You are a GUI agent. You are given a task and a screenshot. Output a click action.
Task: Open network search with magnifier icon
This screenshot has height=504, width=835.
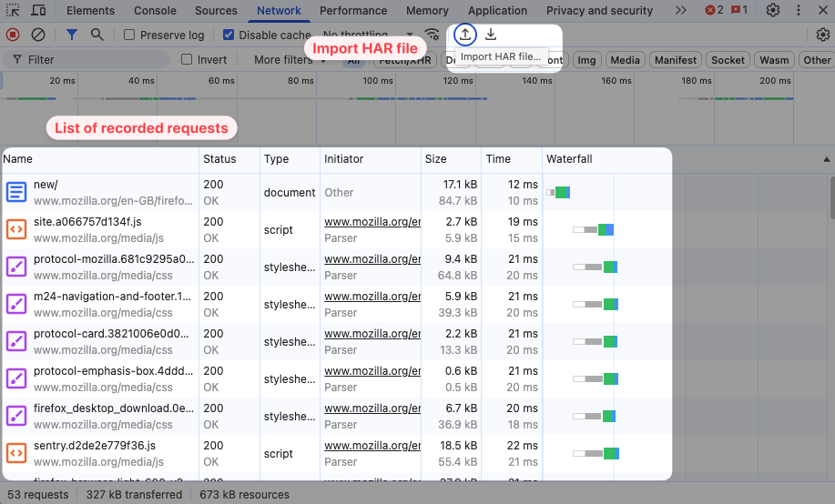coord(97,35)
